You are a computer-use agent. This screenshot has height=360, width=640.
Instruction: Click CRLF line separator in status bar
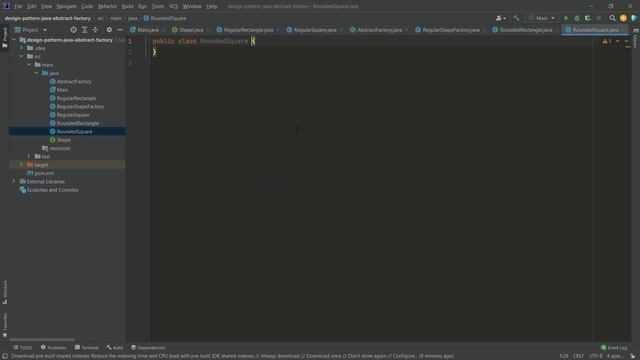point(578,356)
